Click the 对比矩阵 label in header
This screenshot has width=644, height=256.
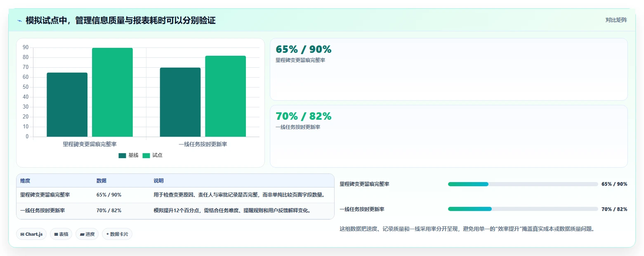(616, 20)
